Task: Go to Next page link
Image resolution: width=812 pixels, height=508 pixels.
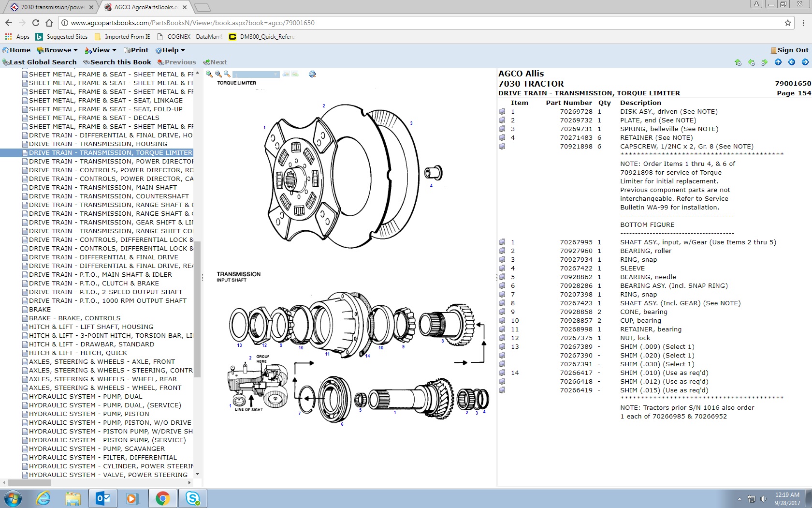Action: pos(215,62)
